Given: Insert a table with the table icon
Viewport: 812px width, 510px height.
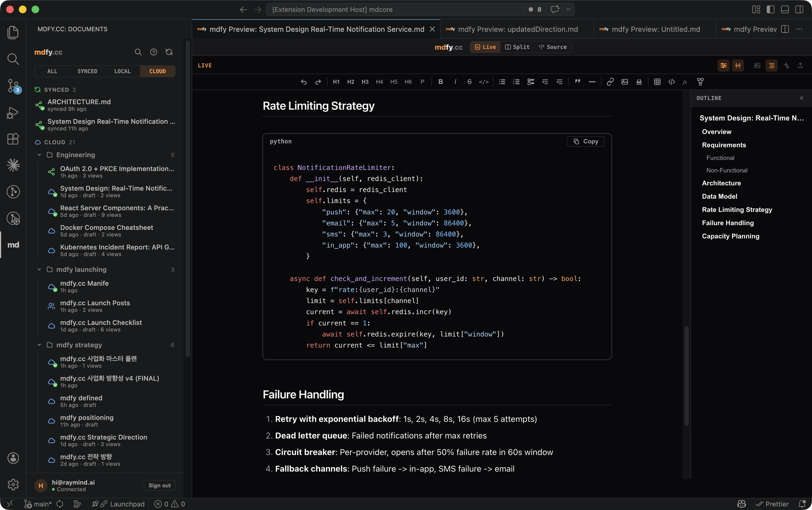Looking at the screenshot, I should pyautogui.click(x=657, y=82).
